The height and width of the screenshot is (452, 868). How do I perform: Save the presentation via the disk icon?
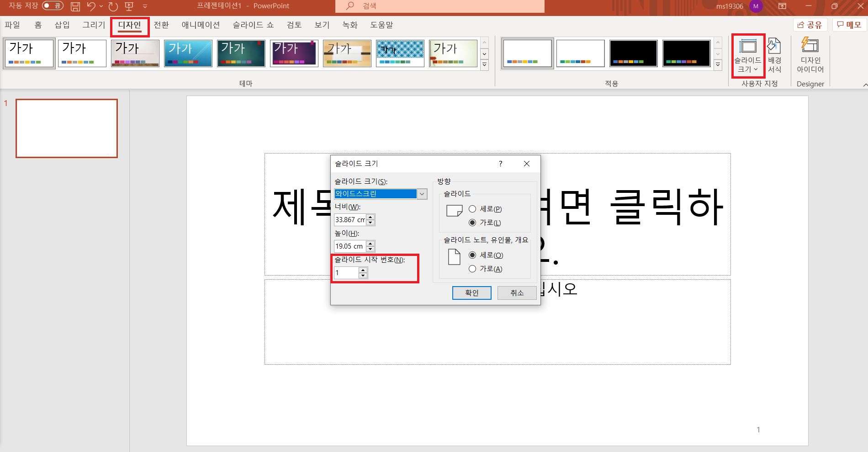click(74, 6)
